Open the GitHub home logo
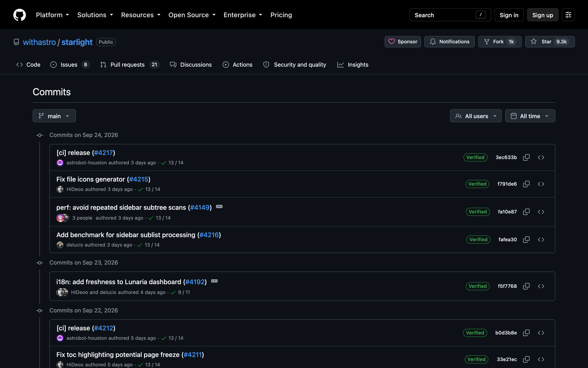Viewport: 588px width, 368px height. pos(20,15)
